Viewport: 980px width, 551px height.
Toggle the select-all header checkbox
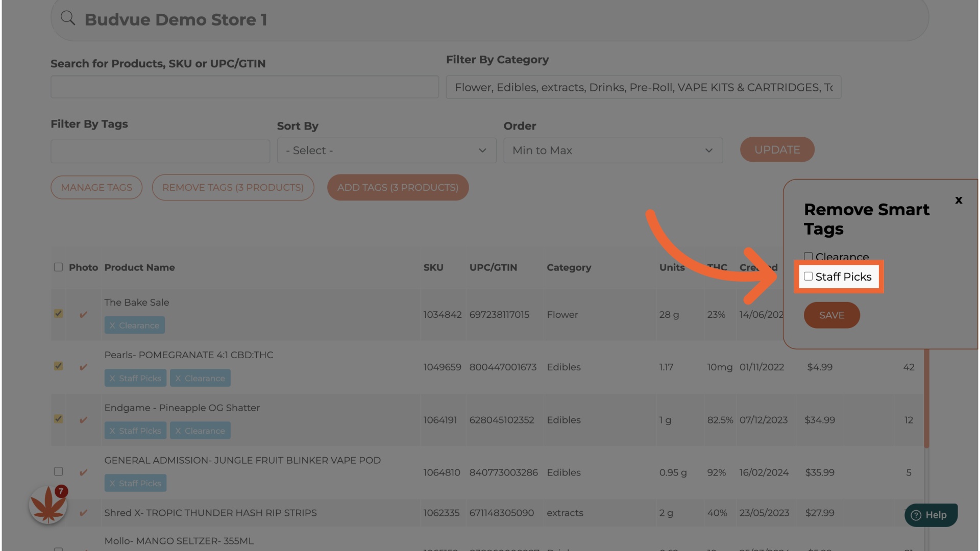pyautogui.click(x=59, y=267)
